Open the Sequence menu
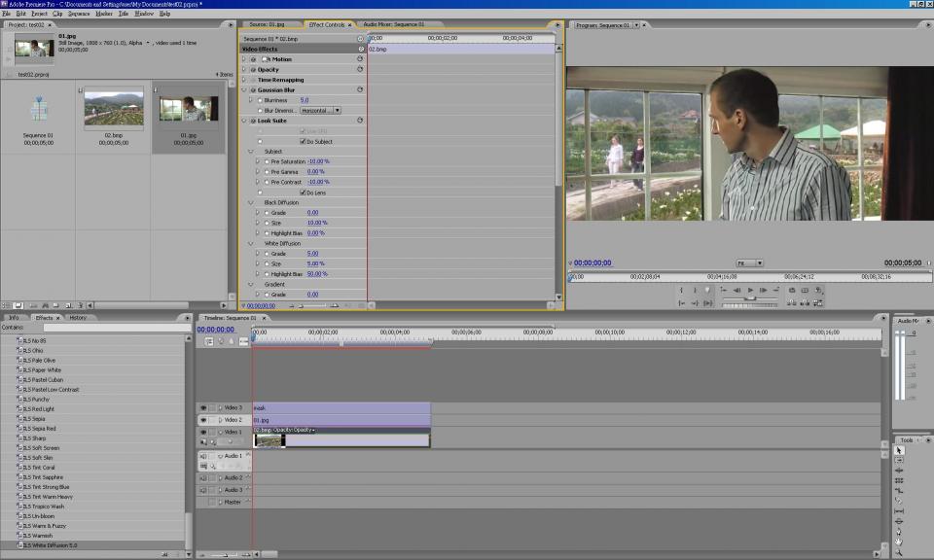Image resolution: width=934 pixels, height=560 pixels. (79, 14)
